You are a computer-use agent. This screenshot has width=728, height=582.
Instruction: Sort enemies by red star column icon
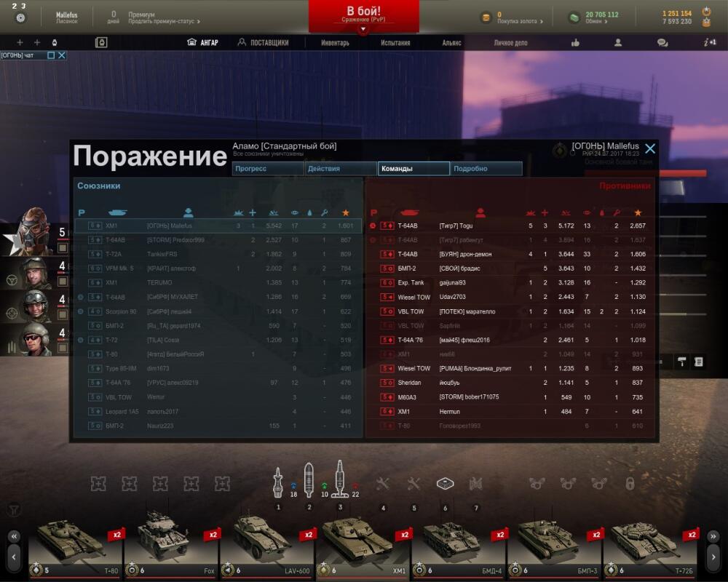point(638,212)
